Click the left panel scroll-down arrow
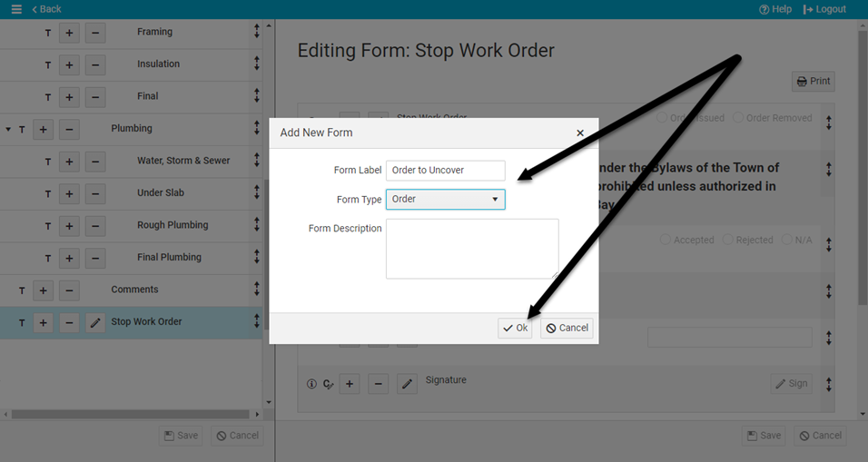 point(269,402)
